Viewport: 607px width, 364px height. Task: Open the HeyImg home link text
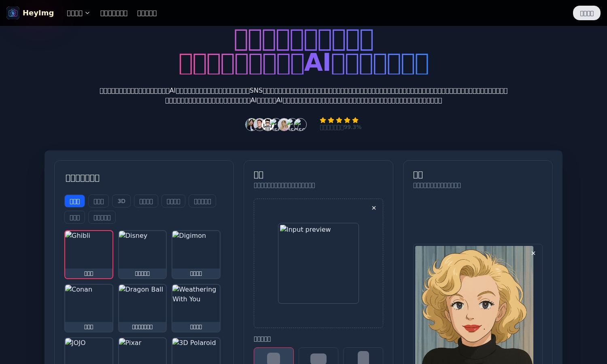[x=38, y=13]
